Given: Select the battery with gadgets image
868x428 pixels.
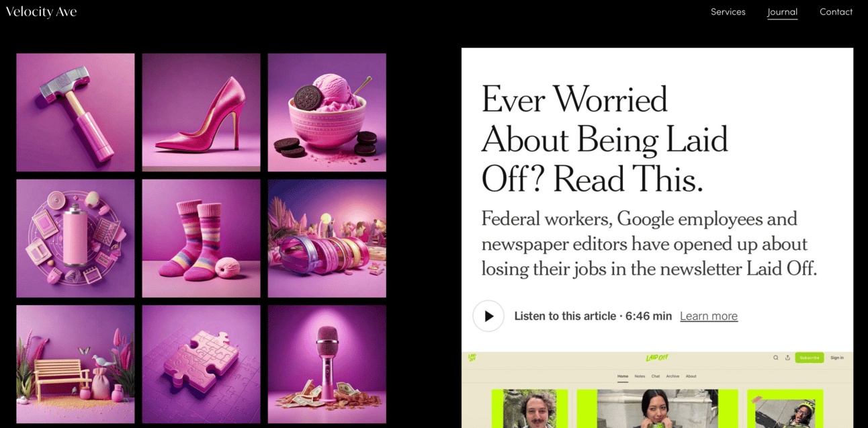Looking at the screenshot, I should pyautogui.click(x=75, y=238).
